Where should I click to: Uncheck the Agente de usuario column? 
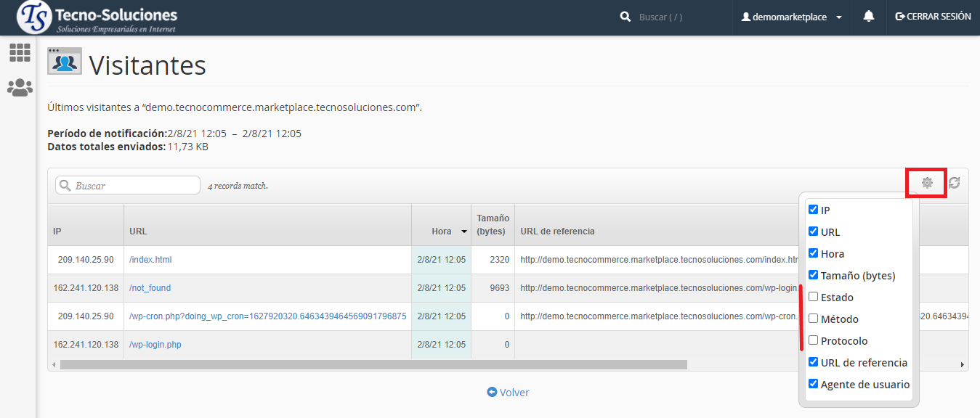(814, 384)
